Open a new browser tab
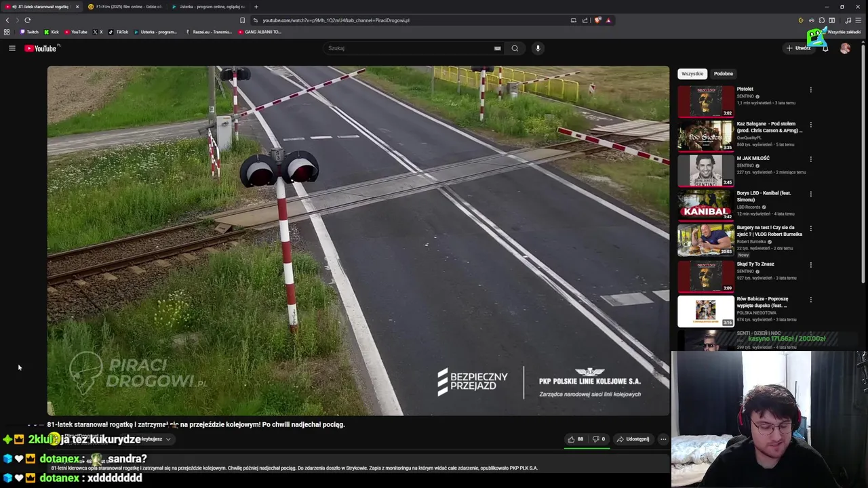This screenshot has height=488, width=868. pos(256,7)
